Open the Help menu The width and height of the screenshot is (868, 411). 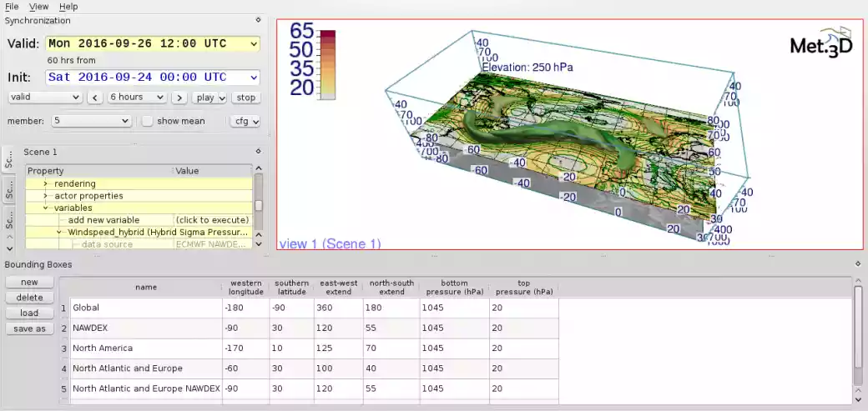pos(68,7)
